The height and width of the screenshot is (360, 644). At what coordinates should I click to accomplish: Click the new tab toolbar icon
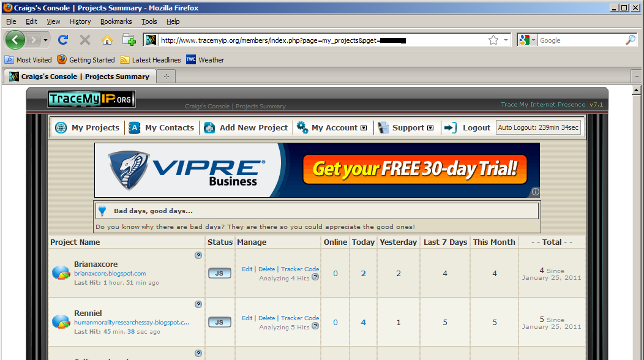click(129, 40)
